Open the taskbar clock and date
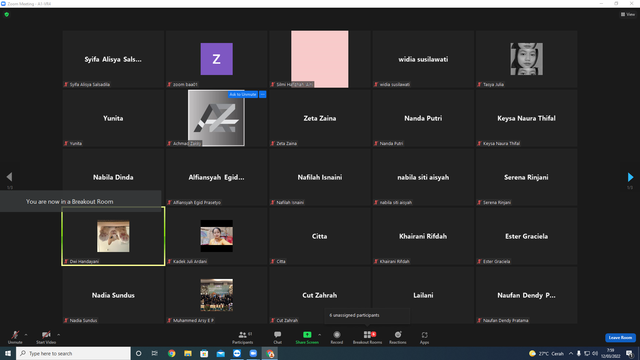Screen dimensions: 640x360 point(611,353)
